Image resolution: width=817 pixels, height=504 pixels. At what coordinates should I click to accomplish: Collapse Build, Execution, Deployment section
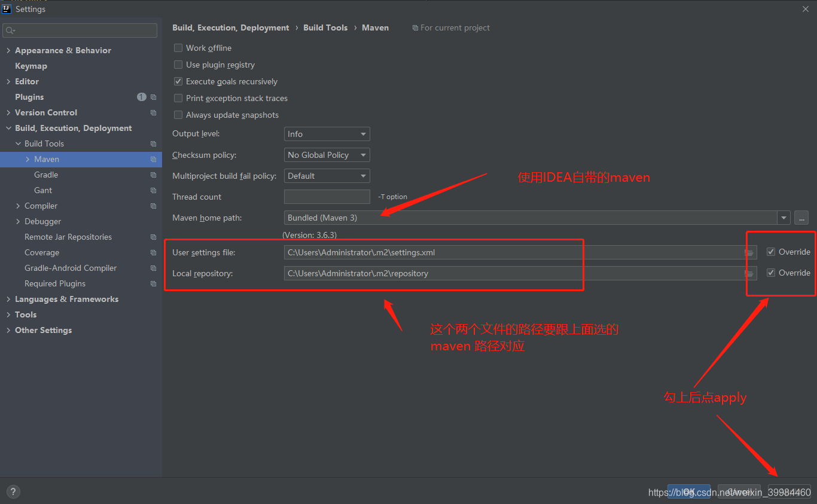point(8,128)
